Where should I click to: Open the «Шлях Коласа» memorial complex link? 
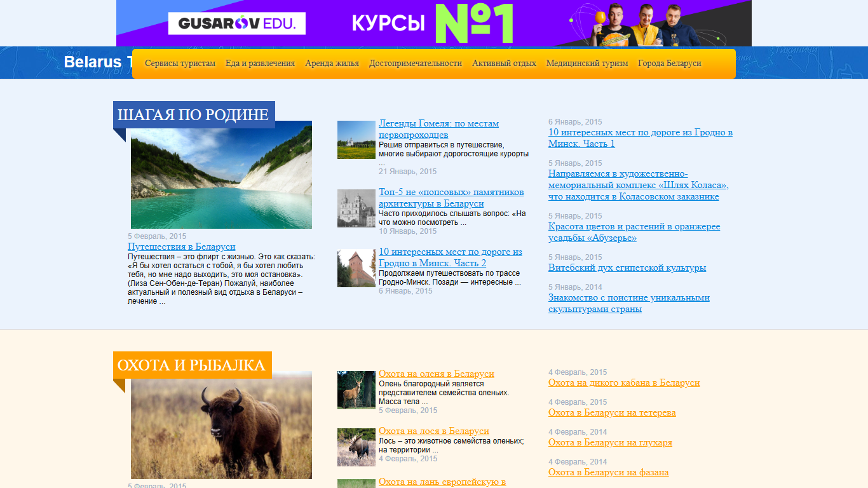(639, 185)
